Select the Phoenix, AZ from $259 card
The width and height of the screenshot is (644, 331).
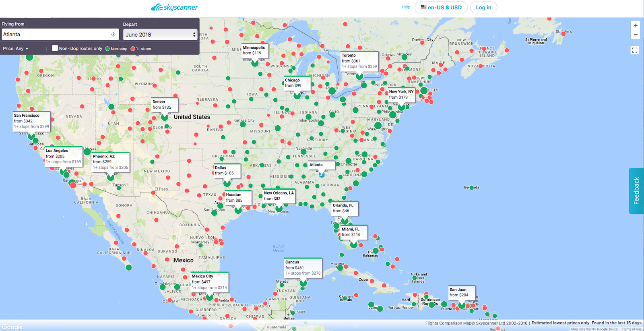pyautogui.click(x=111, y=162)
